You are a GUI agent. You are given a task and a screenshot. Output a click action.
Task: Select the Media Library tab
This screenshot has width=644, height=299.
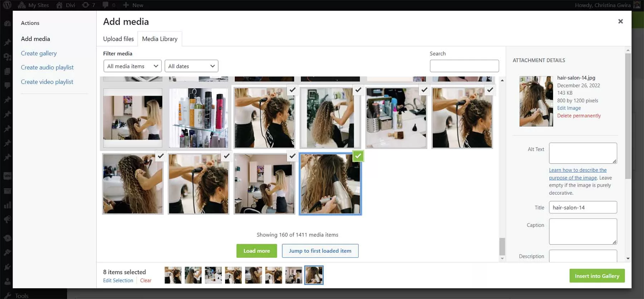click(160, 39)
